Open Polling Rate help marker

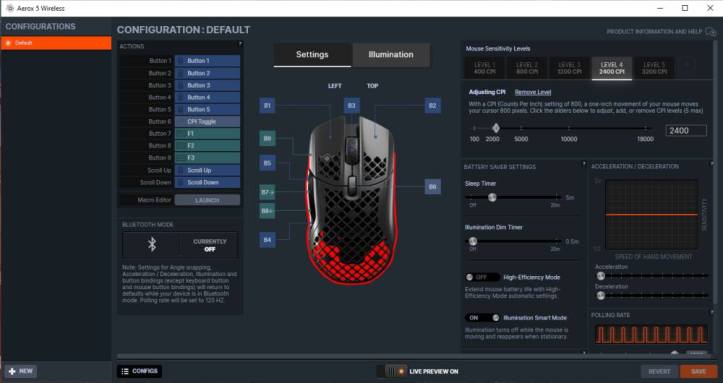point(712,312)
